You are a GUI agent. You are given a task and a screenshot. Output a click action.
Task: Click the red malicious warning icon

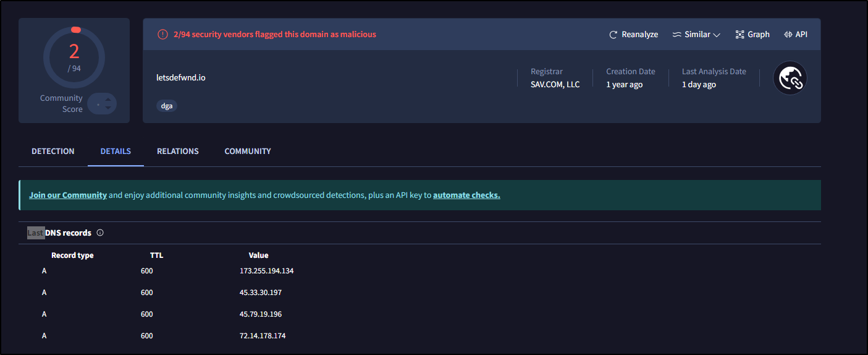(x=162, y=35)
